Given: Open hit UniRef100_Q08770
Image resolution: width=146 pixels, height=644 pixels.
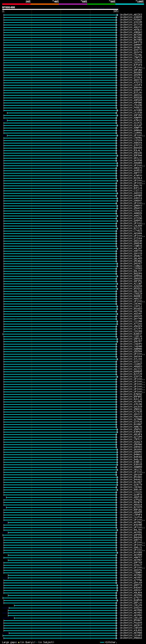Looking at the screenshot, I should (x=131, y=50).
